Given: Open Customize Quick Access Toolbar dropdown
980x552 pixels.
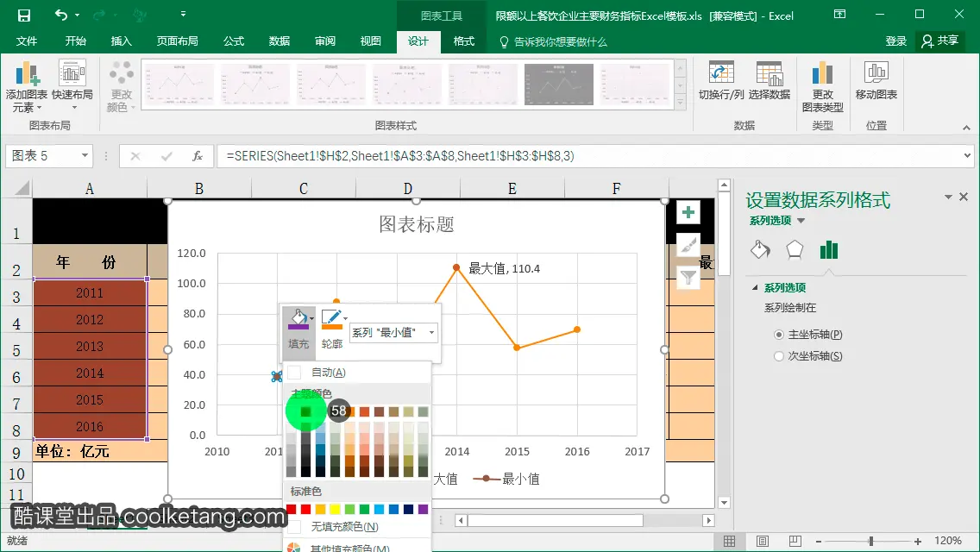Looking at the screenshot, I should pyautogui.click(x=183, y=14).
